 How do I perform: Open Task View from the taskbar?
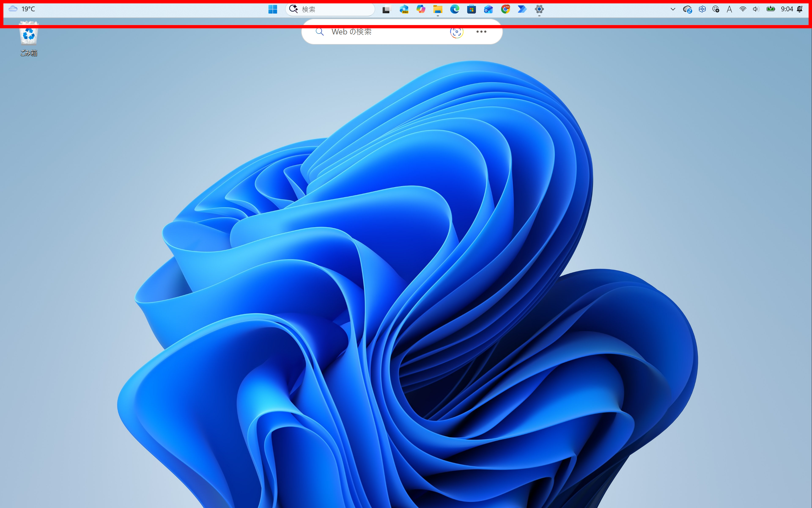click(387, 9)
